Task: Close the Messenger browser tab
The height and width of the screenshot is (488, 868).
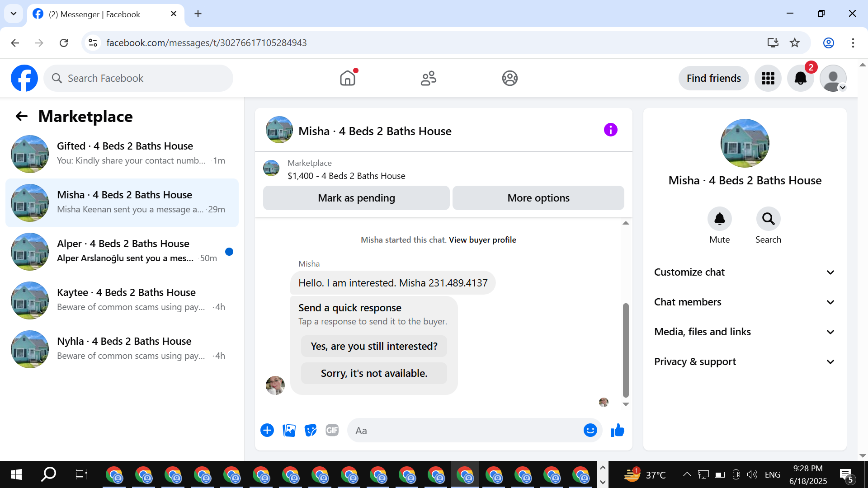Action: point(174,14)
